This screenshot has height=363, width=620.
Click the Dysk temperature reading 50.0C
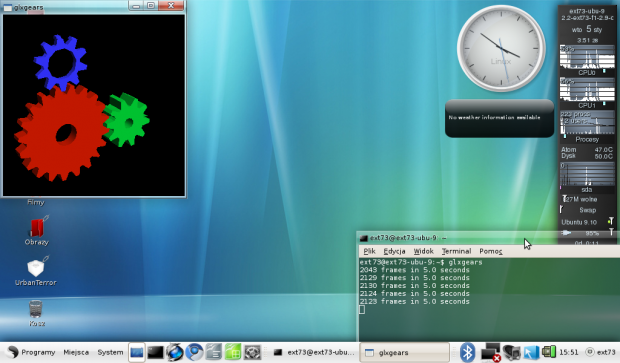[x=587, y=156]
